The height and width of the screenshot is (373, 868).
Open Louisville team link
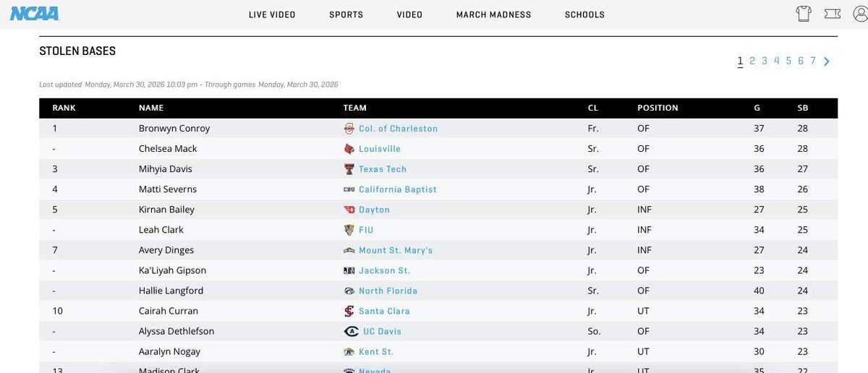click(380, 149)
